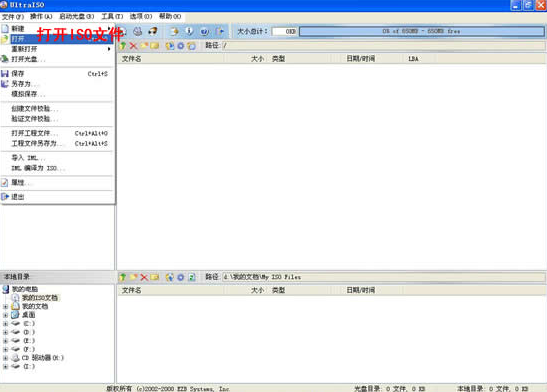547x392 pixels.
Task: Click last icon in image pane toolbar
Action: [x=192, y=46]
